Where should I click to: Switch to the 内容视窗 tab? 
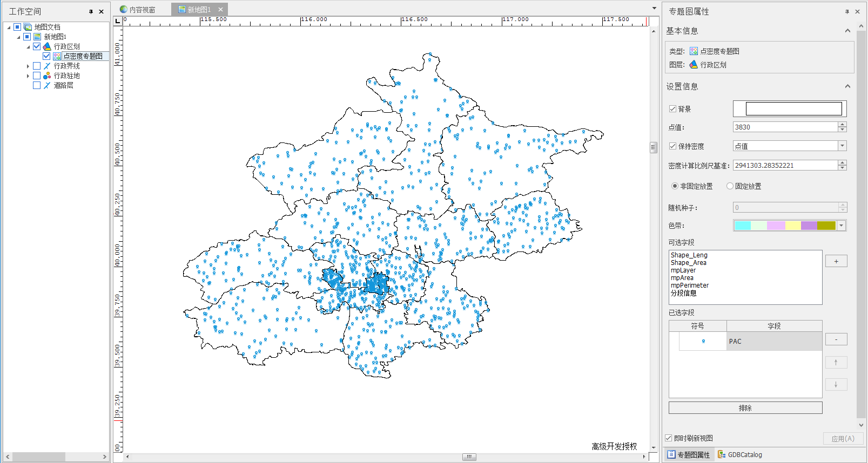click(138, 10)
